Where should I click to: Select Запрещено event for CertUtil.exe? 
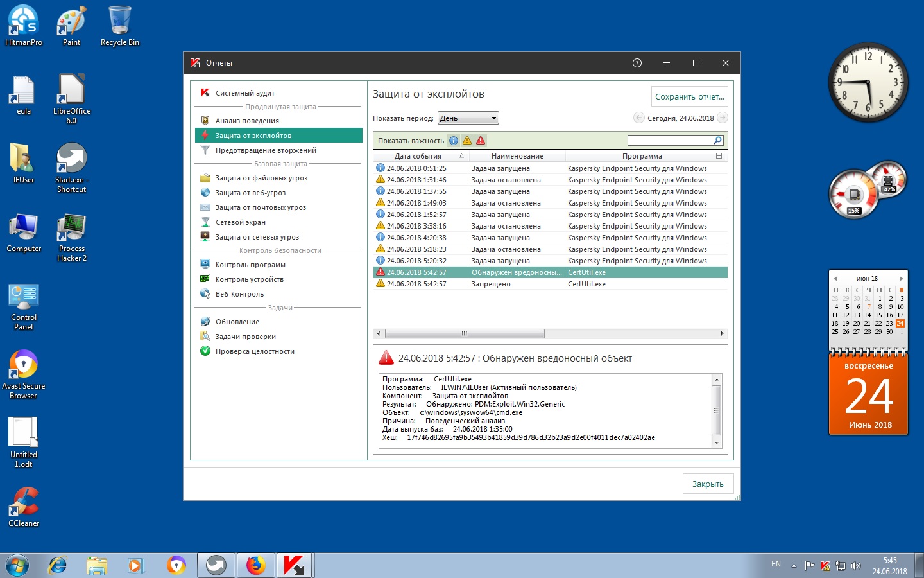coord(551,284)
